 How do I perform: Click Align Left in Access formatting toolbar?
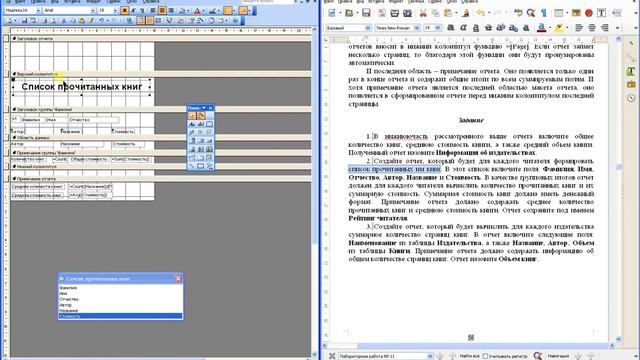click(153, 10)
